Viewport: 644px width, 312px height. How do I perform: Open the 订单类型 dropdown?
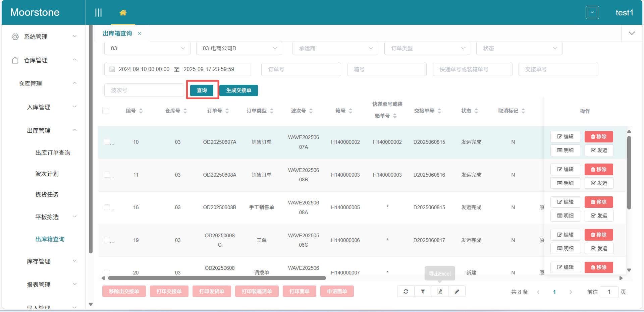427,48
